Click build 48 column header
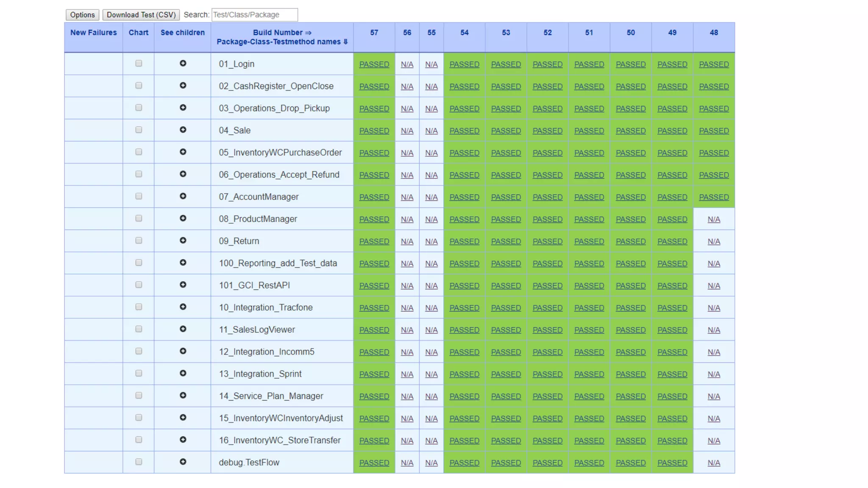 [714, 33]
